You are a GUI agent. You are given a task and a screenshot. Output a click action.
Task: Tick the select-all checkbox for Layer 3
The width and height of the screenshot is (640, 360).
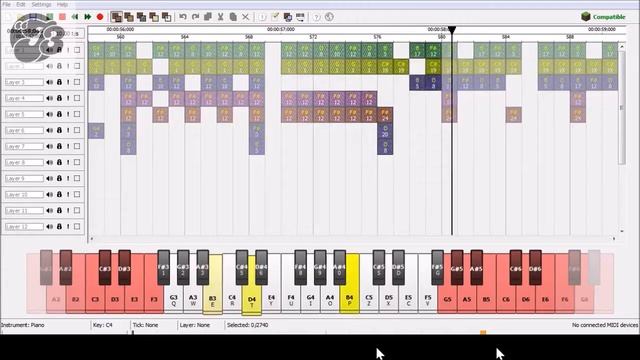coord(77,82)
